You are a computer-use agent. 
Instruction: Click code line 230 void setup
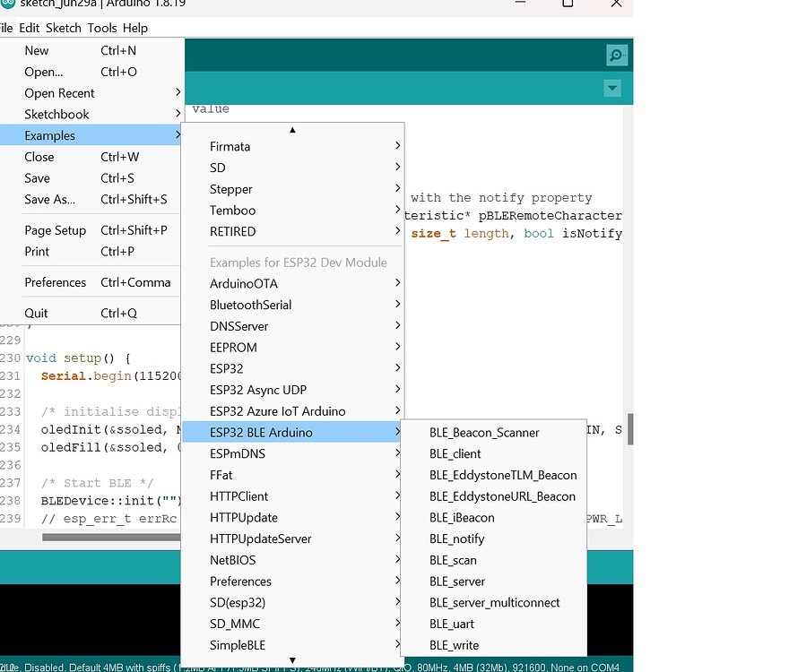pos(78,358)
